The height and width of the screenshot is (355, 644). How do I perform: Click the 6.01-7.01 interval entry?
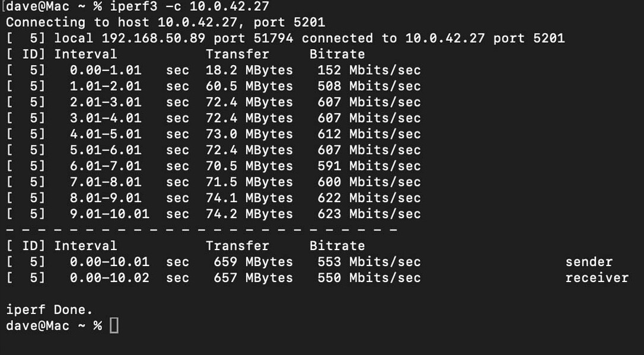pyautogui.click(x=106, y=167)
